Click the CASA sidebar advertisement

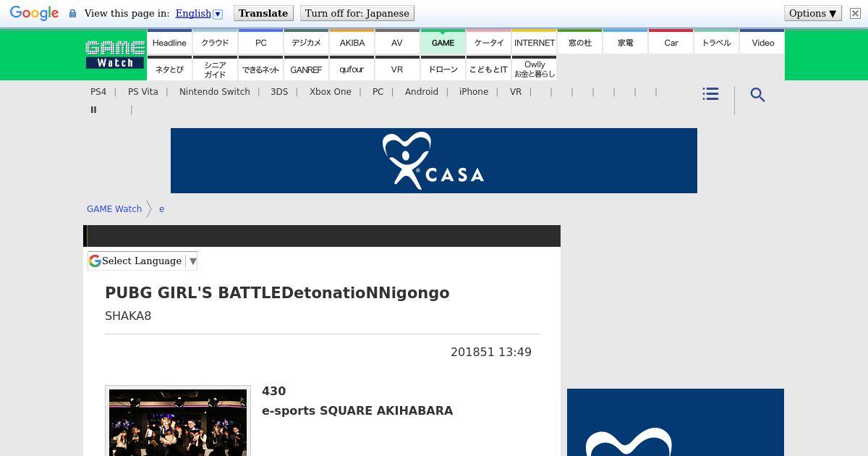click(x=676, y=423)
